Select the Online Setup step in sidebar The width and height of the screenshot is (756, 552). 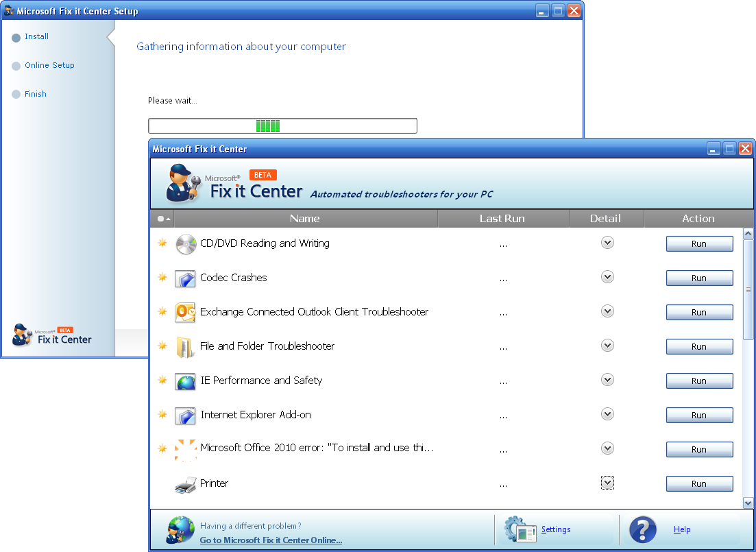[49, 66]
